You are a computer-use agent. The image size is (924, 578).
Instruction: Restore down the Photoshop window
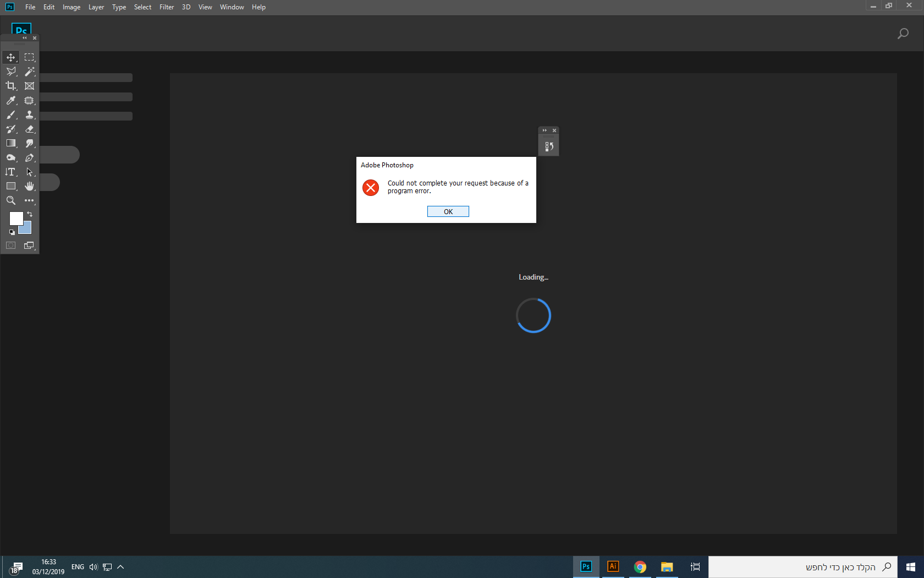point(888,6)
